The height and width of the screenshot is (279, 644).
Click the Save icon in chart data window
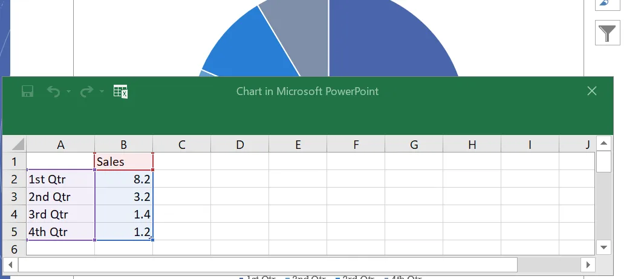pos(28,91)
